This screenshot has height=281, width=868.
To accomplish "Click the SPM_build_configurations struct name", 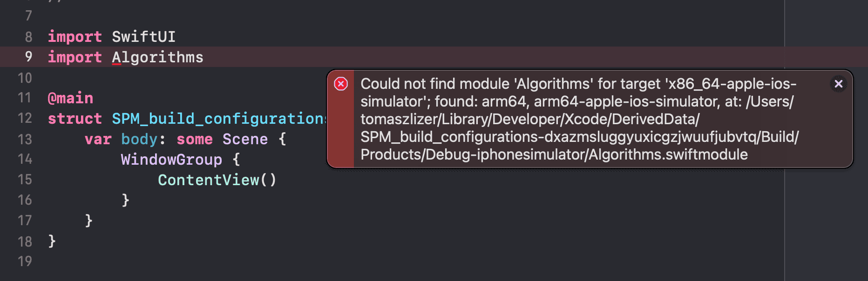I will coord(219,119).
